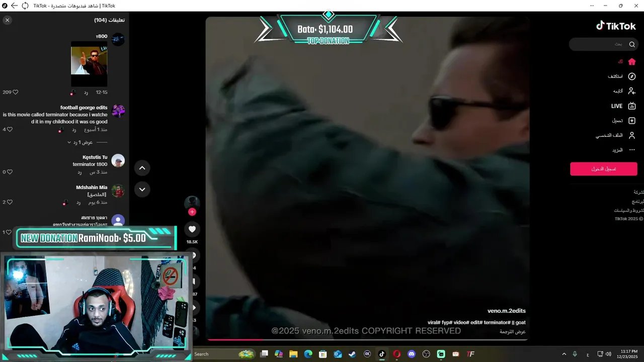The image size is (644, 362).
Task: Reply 'رد' to Mdshahin Mia comment
Action: pyautogui.click(x=78, y=202)
